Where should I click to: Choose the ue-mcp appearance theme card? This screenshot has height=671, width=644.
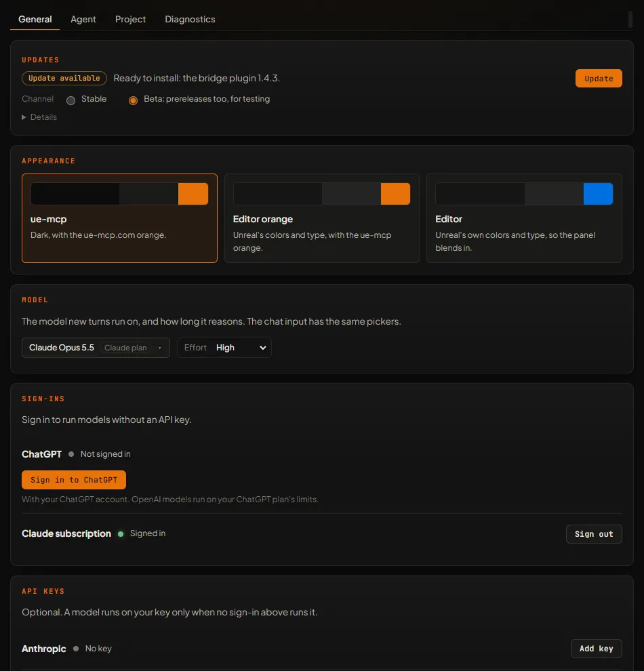pos(119,218)
